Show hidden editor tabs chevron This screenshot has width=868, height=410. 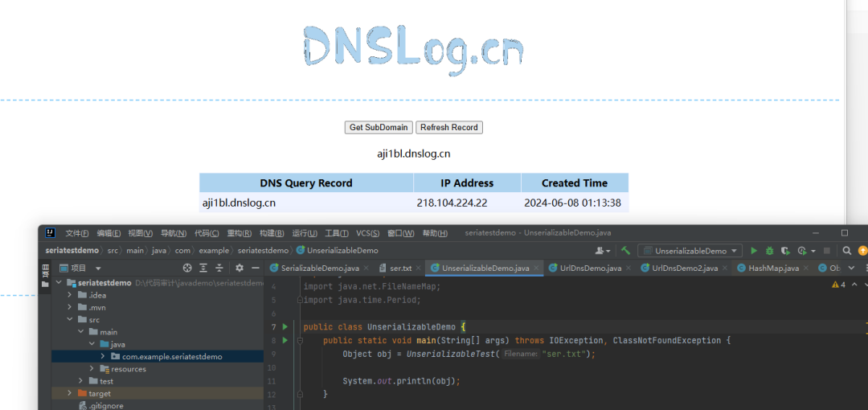pos(852,269)
